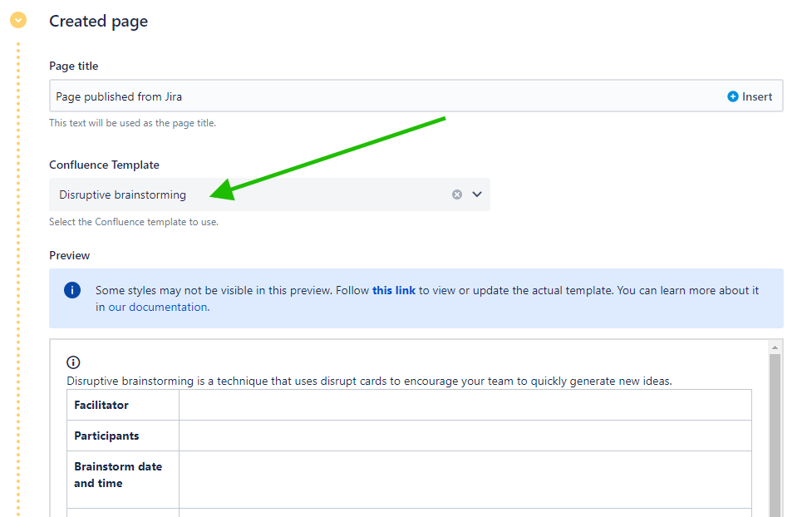Click the Brainstorm date and time cell

pyautogui.click(x=116, y=475)
